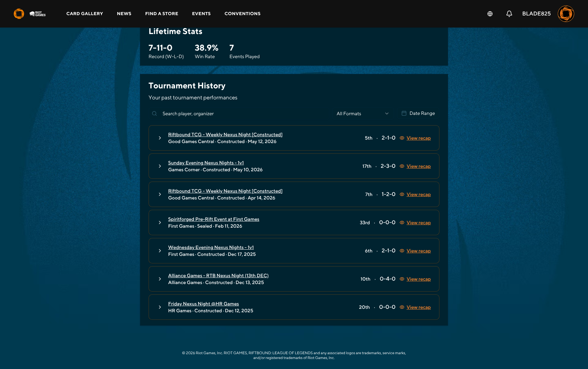View recap for May 12, 2026 event
Screen dimensions: 588x369
click(418, 138)
